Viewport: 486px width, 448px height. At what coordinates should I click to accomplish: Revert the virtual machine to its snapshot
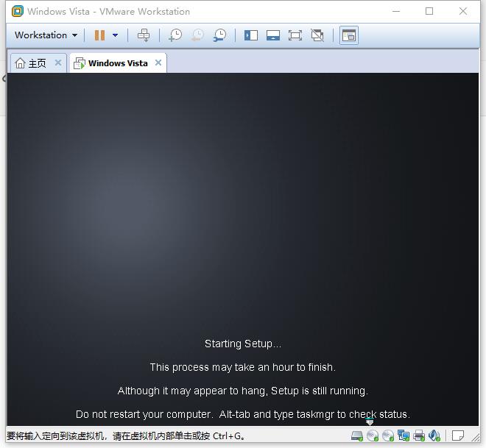click(197, 35)
